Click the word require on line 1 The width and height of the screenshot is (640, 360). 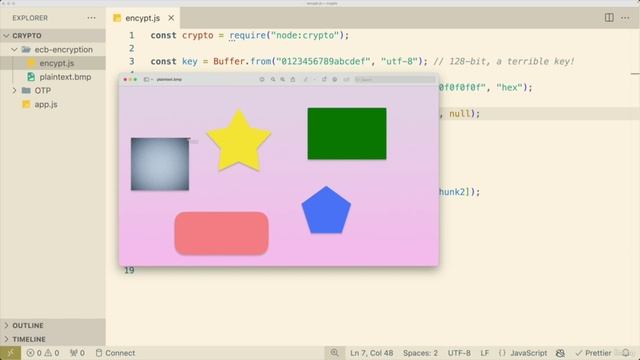tap(248, 36)
